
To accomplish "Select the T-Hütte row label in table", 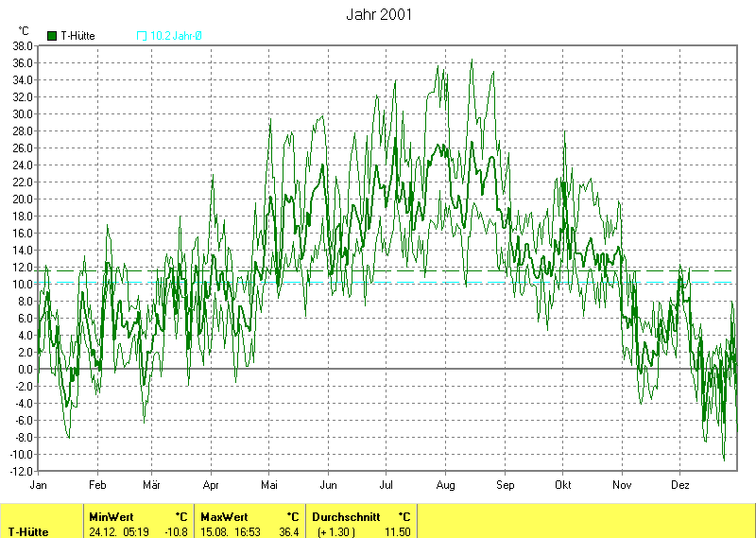I will pyautogui.click(x=28, y=531).
